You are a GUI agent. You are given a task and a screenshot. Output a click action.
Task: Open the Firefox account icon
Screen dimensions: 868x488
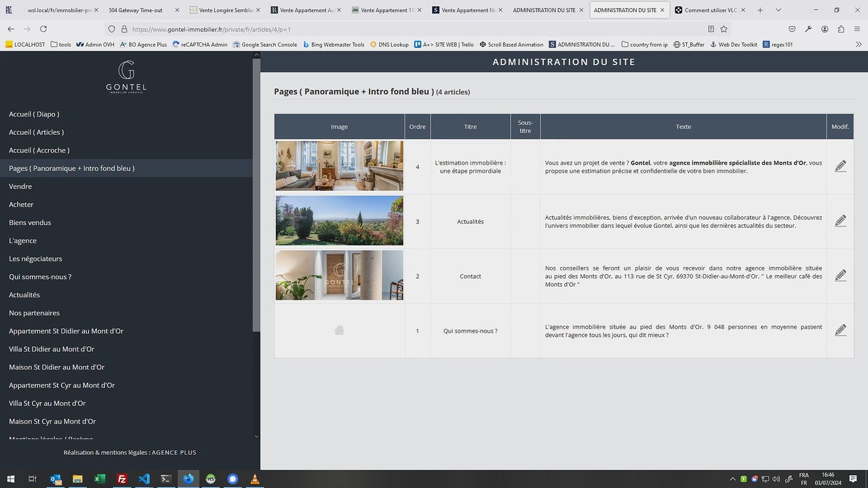(825, 29)
